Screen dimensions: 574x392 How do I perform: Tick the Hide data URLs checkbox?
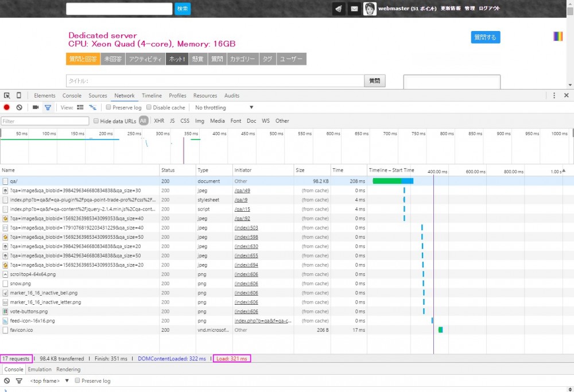96,121
